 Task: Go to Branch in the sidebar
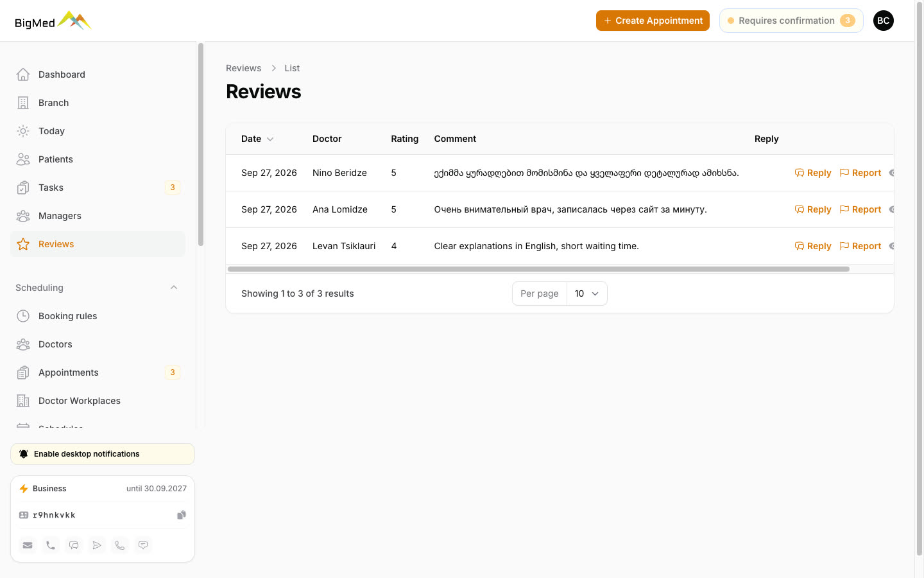point(98,103)
